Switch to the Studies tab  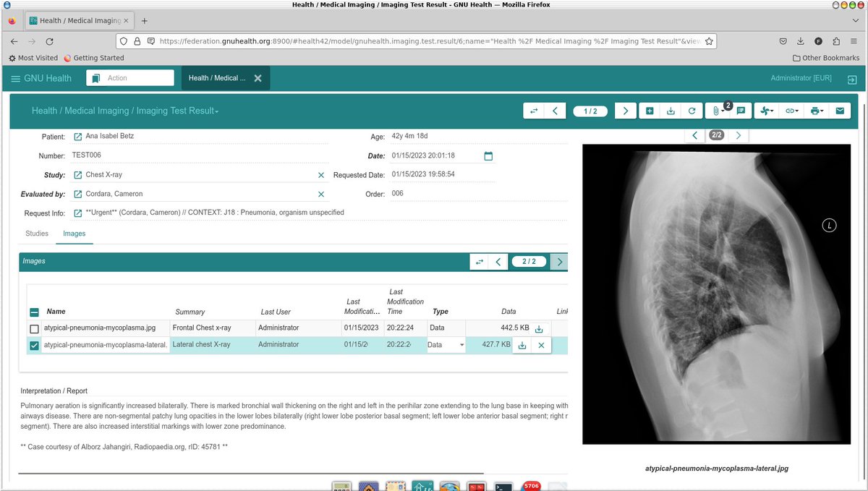[36, 233]
